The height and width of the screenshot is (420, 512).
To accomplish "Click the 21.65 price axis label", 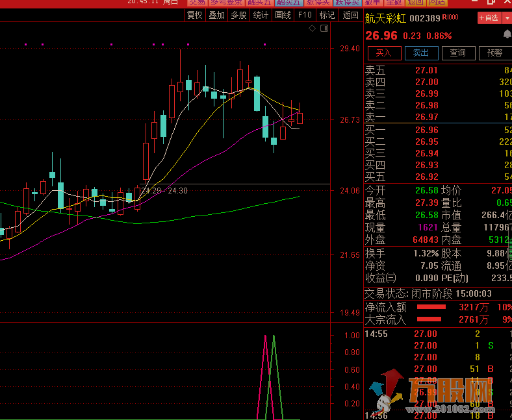I will click(350, 255).
